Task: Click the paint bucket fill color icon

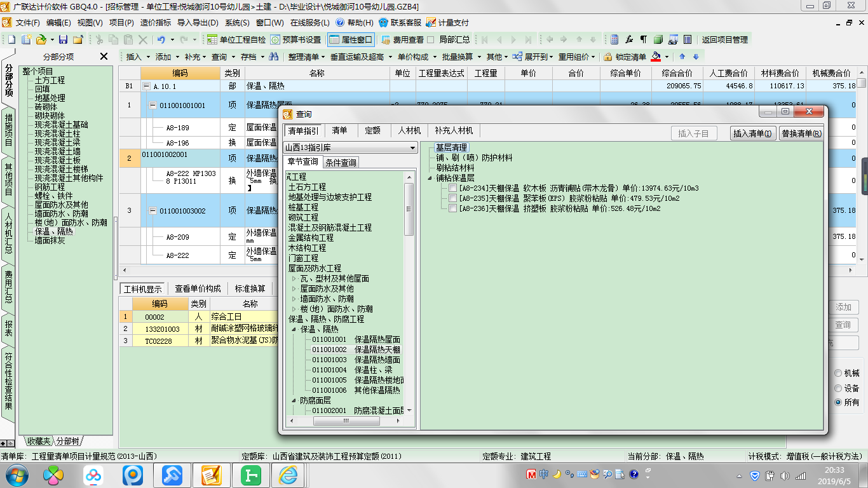Action: (x=656, y=57)
